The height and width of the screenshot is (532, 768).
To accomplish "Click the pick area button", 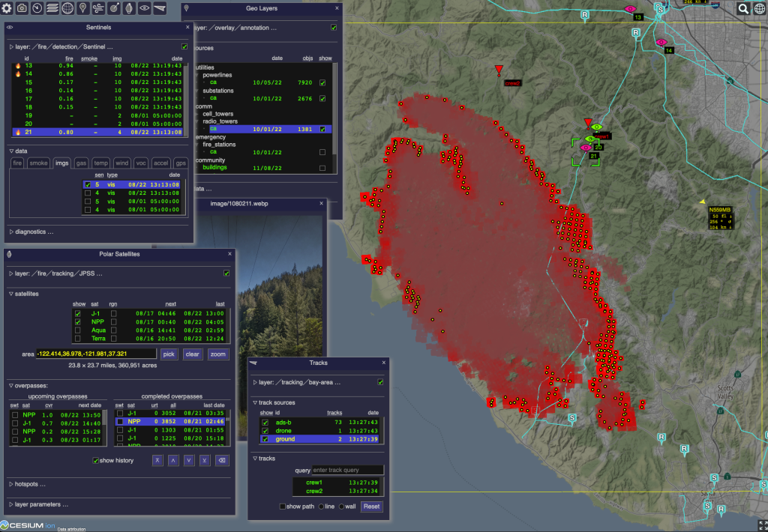I will [169, 354].
